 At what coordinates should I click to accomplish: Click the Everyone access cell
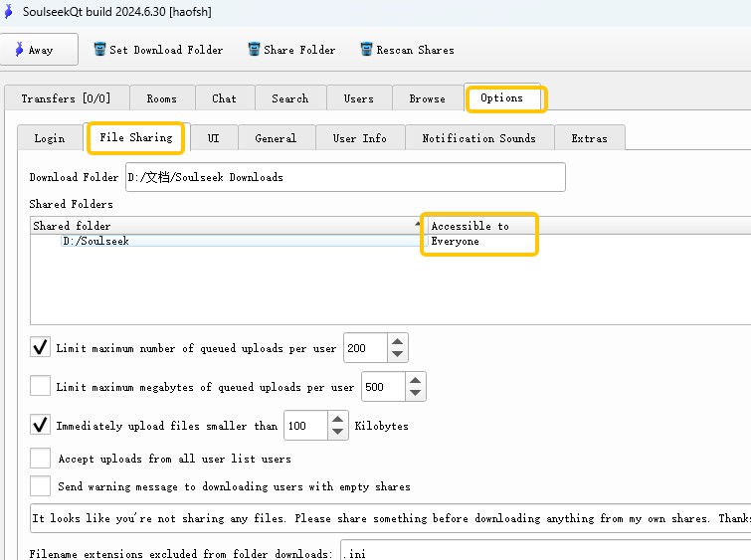[x=455, y=241]
